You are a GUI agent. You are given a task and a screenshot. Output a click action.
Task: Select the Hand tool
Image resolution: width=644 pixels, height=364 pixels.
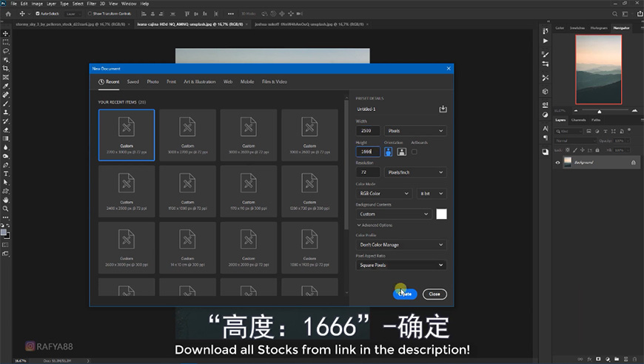pyautogui.click(x=6, y=200)
